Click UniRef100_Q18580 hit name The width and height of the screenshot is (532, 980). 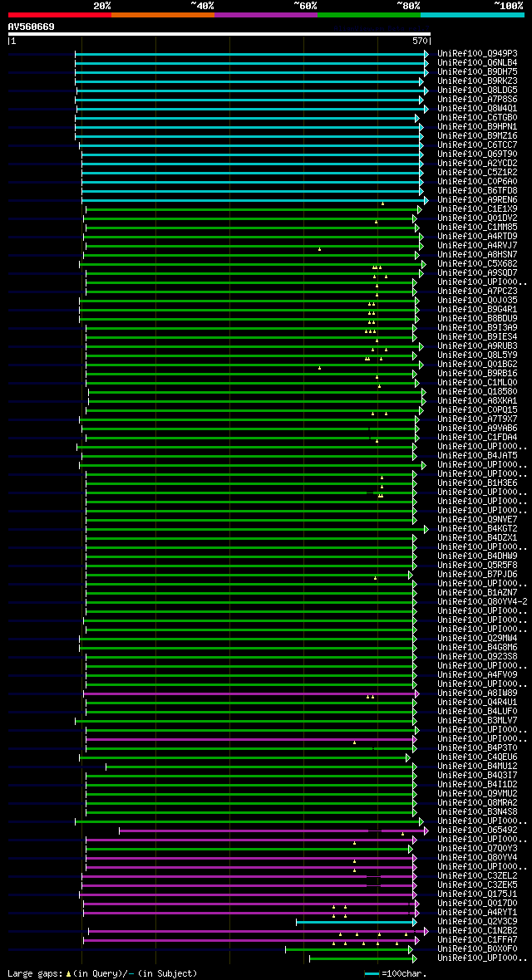tap(477, 391)
